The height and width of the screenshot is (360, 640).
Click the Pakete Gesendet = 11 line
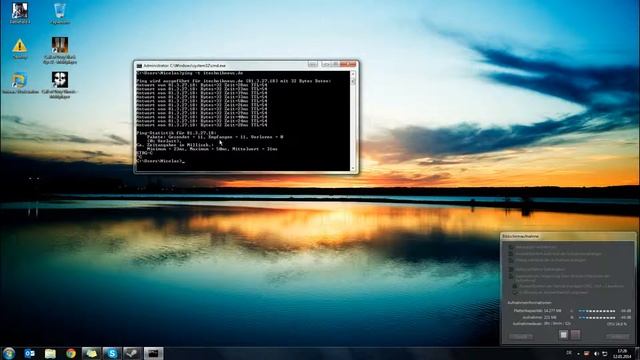[x=215, y=137]
